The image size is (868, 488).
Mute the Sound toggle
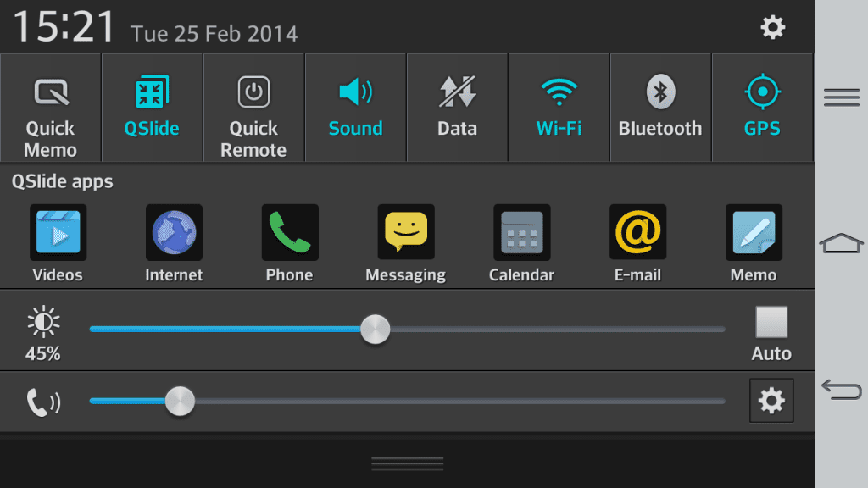coord(355,108)
